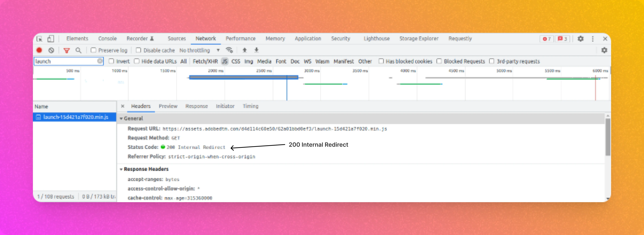Open the Application panel
This screenshot has height=235, width=644.
pyautogui.click(x=308, y=39)
